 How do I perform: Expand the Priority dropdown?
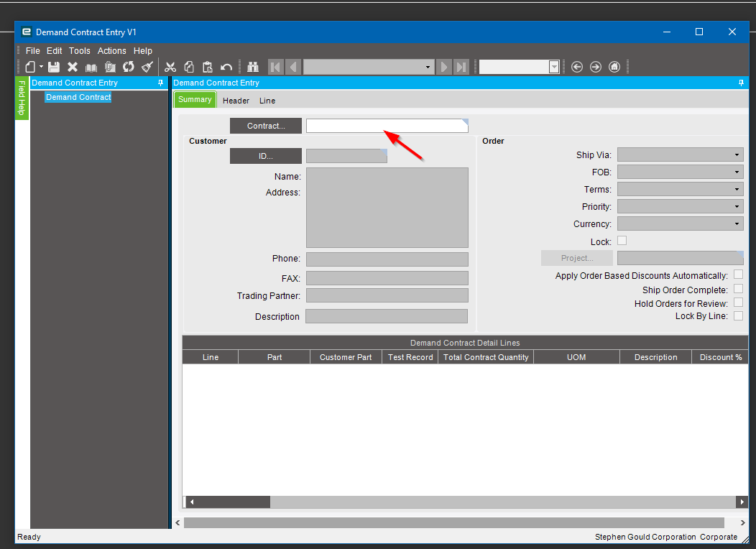pos(737,206)
